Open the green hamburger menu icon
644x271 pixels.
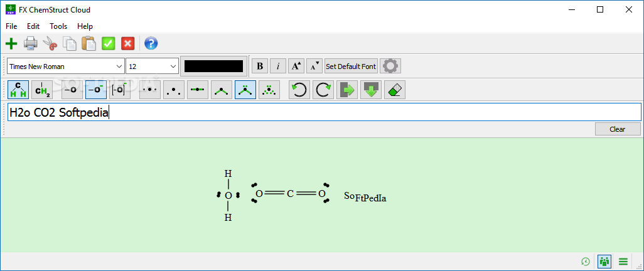point(623,261)
